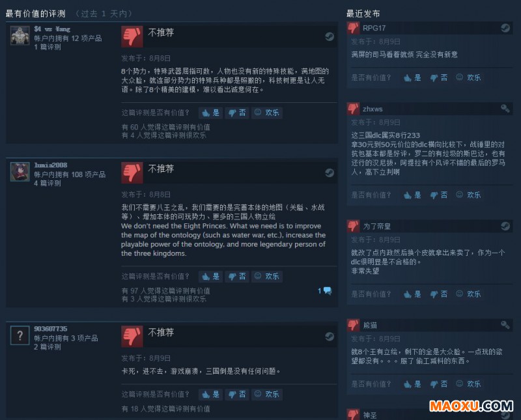Click the Steam icon on RPG17's review header
521x420 pixels.
point(505,28)
